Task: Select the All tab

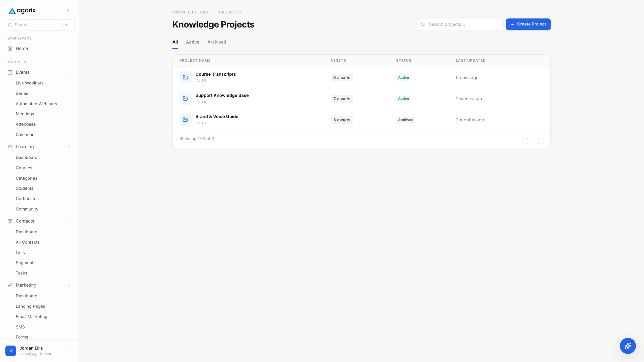Action: pyautogui.click(x=175, y=42)
